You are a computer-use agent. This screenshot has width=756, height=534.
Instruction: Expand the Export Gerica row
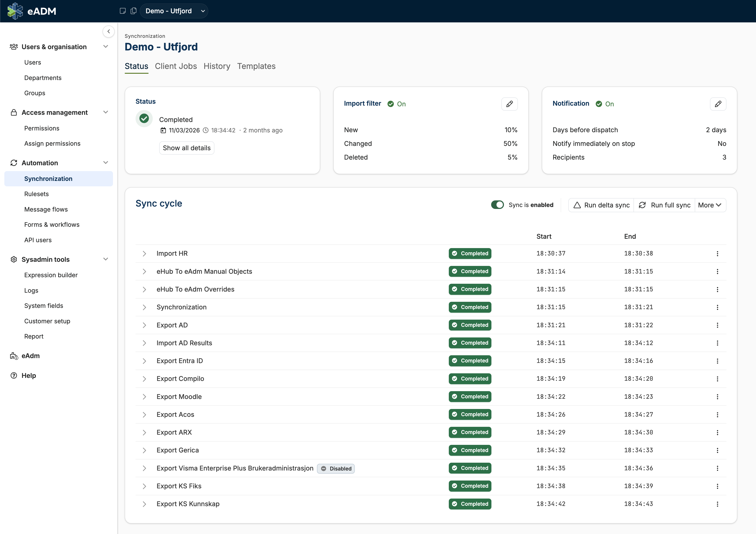click(x=144, y=450)
